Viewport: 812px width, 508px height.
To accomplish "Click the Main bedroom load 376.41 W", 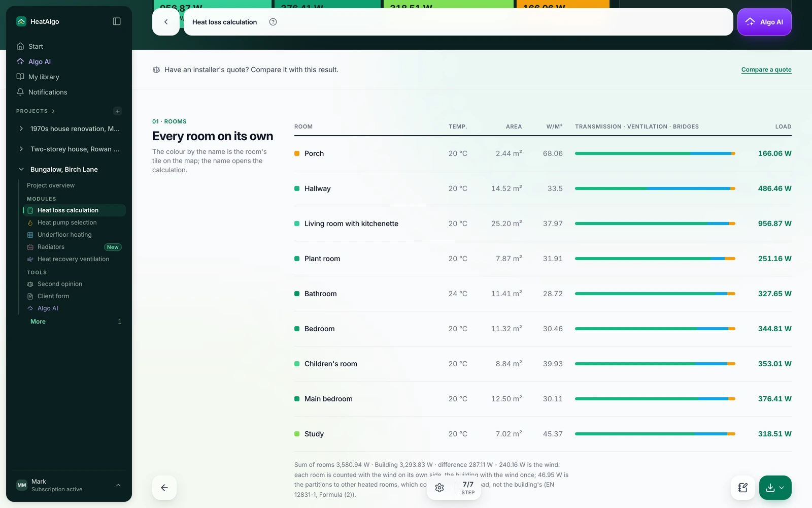I will (x=774, y=399).
